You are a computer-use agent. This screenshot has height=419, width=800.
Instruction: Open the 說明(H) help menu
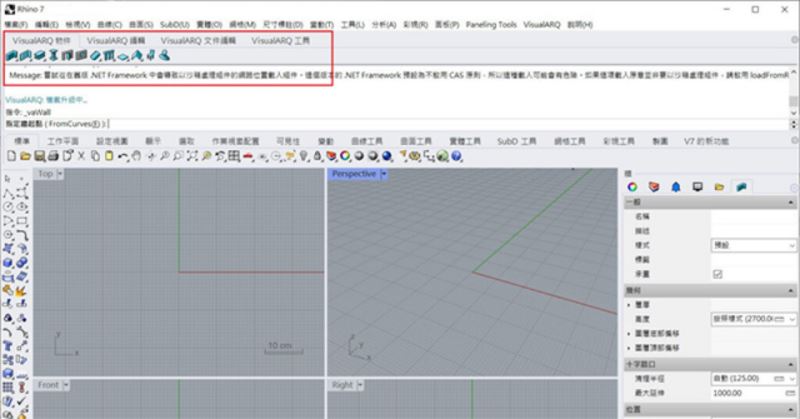(x=580, y=24)
